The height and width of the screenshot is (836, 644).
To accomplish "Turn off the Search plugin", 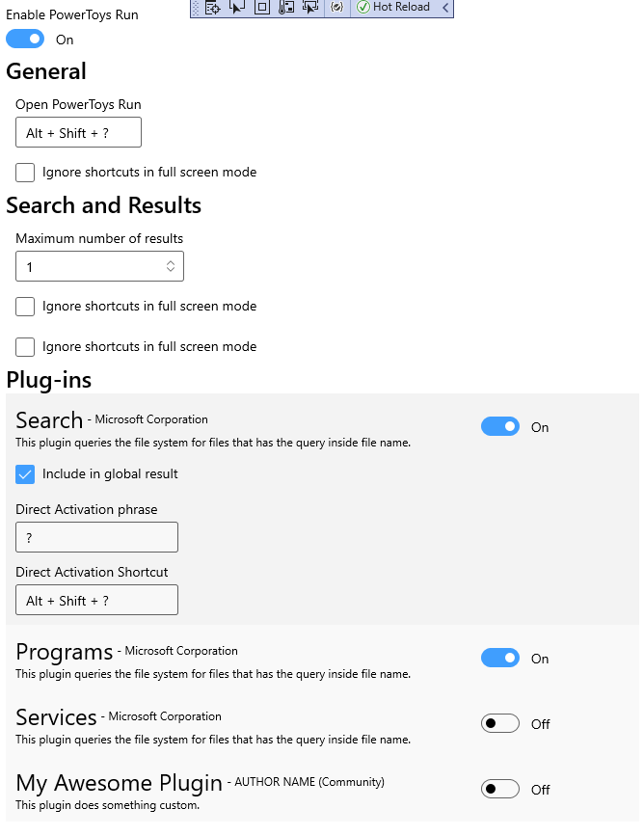I will [499, 425].
